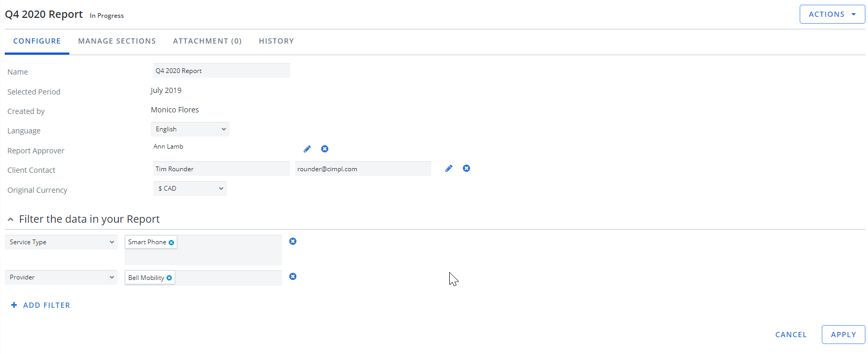The height and width of the screenshot is (354, 868).
Task: Open the Provider filter dropdown
Action: (x=61, y=277)
